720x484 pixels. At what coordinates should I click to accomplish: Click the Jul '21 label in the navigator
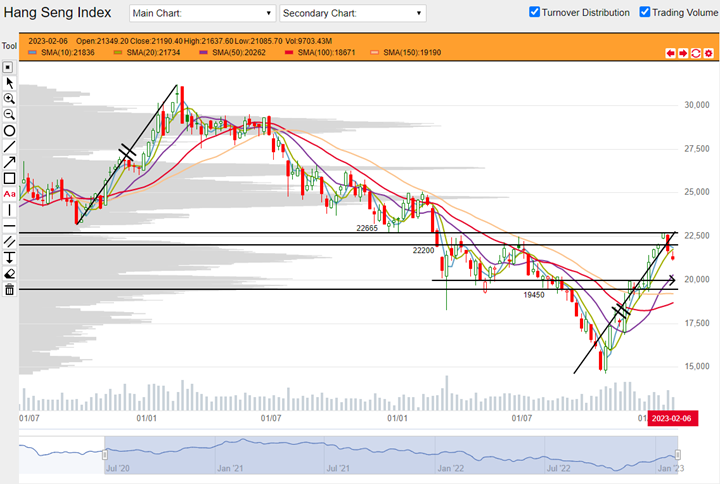click(338, 468)
